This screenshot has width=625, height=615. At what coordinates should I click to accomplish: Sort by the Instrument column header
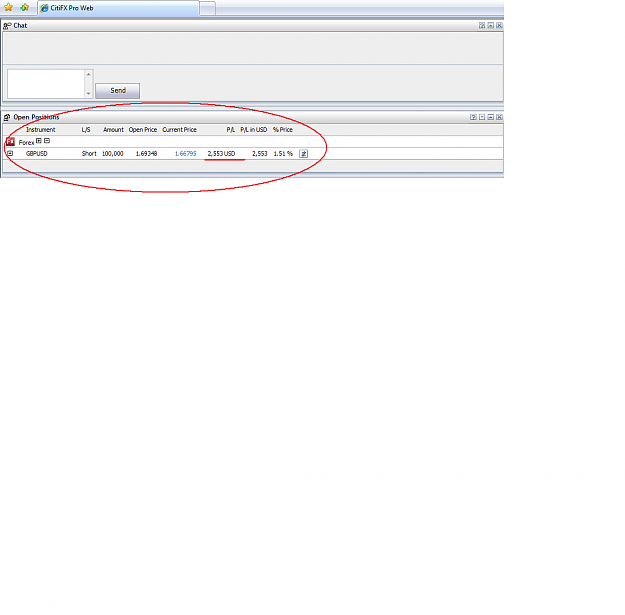tap(41, 130)
